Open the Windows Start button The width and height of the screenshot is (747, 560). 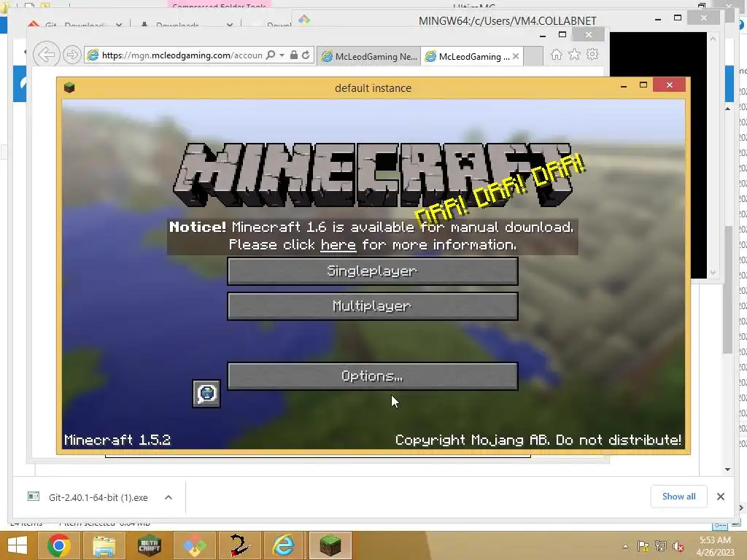click(x=18, y=545)
